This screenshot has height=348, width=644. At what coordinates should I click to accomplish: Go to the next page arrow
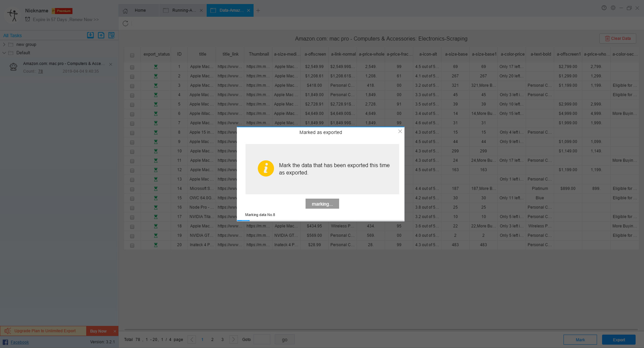pyautogui.click(x=233, y=339)
